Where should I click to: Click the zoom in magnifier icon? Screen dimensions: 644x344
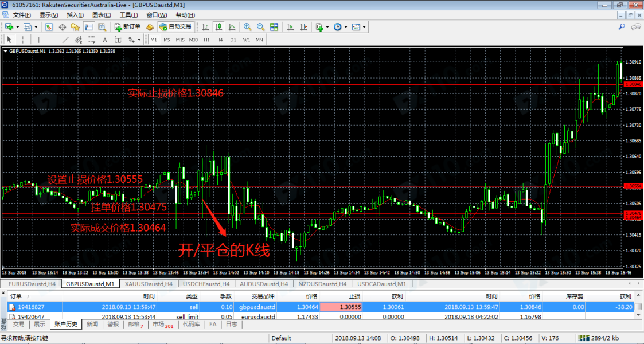[x=247, y=27]
